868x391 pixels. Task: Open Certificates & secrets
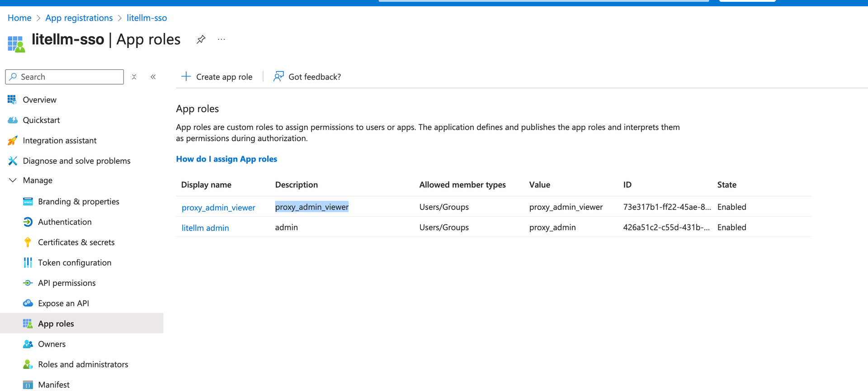(76, 242)
